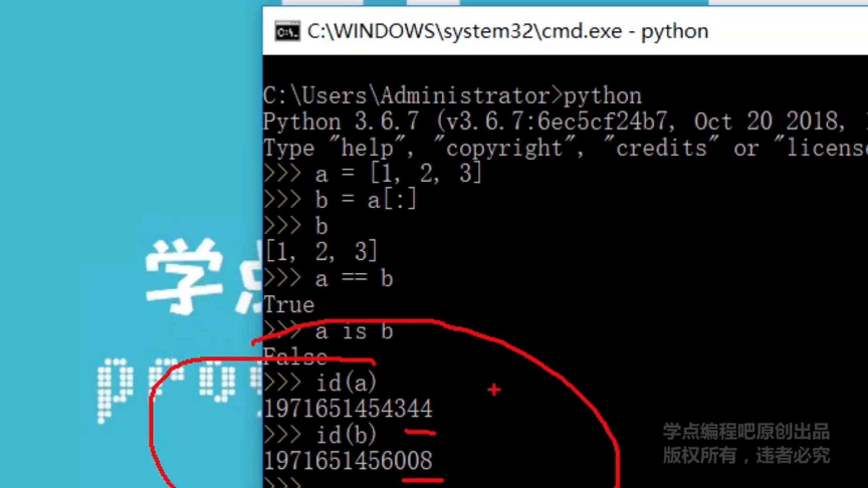Click the True output result

(289, 305)
